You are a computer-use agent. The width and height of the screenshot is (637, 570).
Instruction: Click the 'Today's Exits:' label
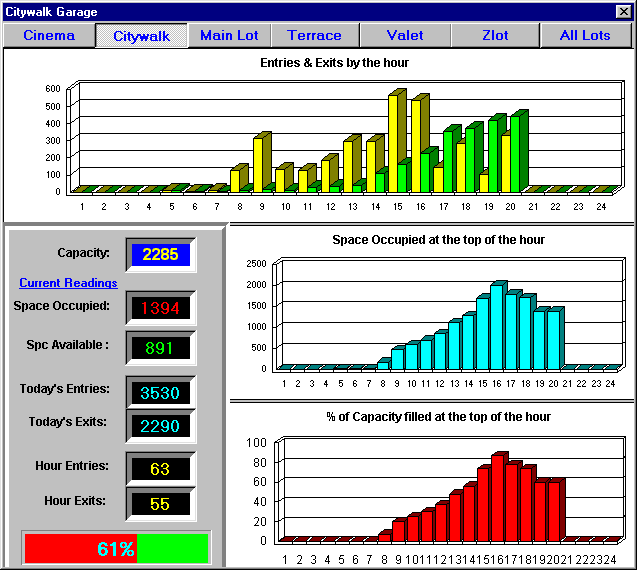pos(67,422)
